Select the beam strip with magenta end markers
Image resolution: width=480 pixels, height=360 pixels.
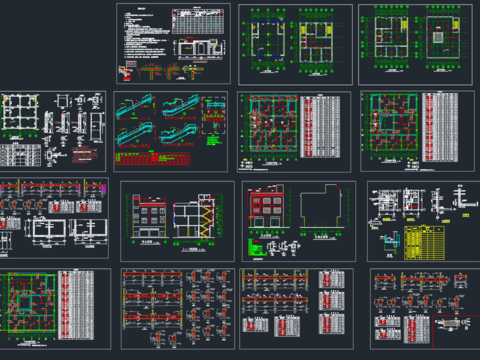coord(53,188)
